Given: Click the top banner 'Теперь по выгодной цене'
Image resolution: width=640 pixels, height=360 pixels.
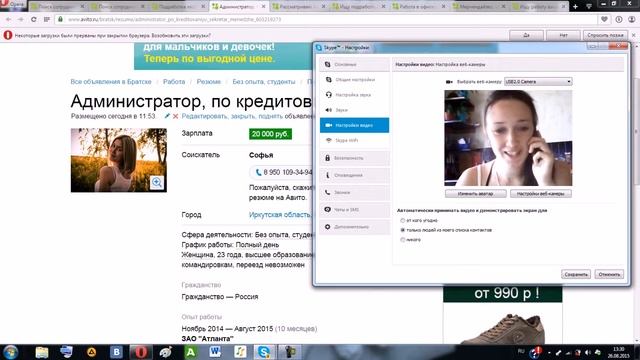Looking at the screenshot, I should click(223, 56).
